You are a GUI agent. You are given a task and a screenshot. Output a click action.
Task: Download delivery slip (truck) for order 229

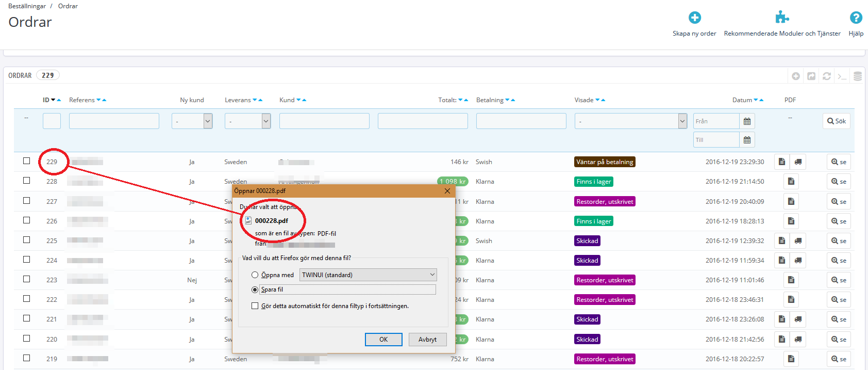tap(798, 162)
